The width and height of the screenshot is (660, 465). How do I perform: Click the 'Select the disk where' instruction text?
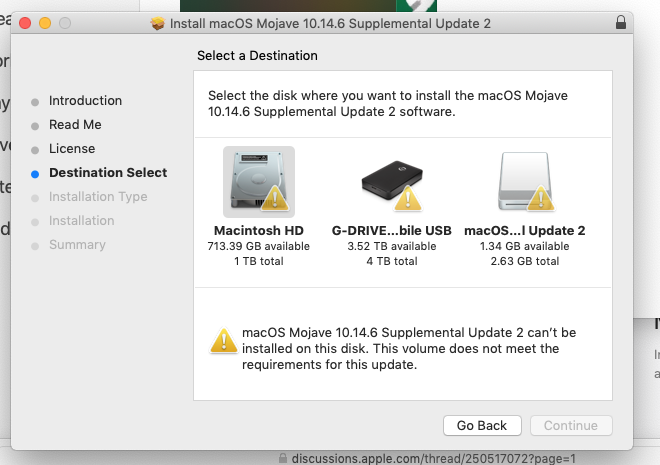tap(388, 104)
